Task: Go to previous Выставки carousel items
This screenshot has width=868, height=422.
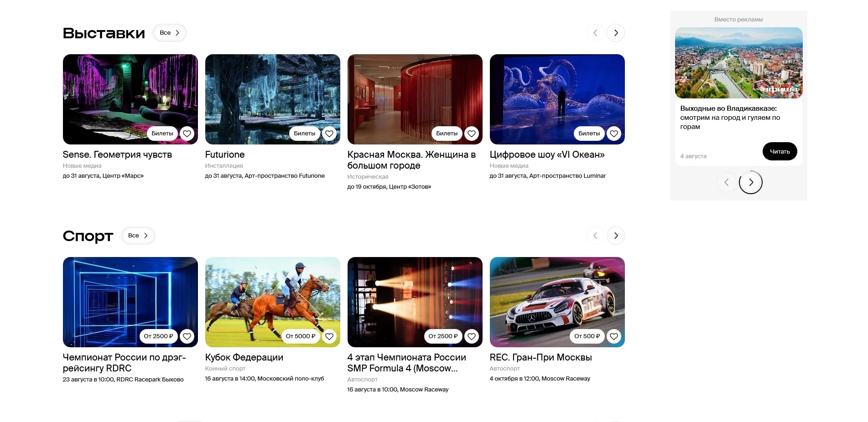Action: point(595,33)
